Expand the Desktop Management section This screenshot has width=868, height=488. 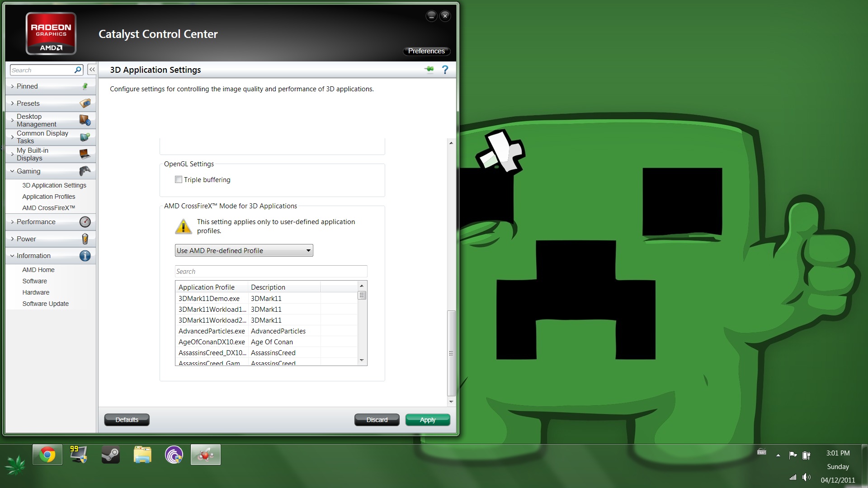click(36, 120)
